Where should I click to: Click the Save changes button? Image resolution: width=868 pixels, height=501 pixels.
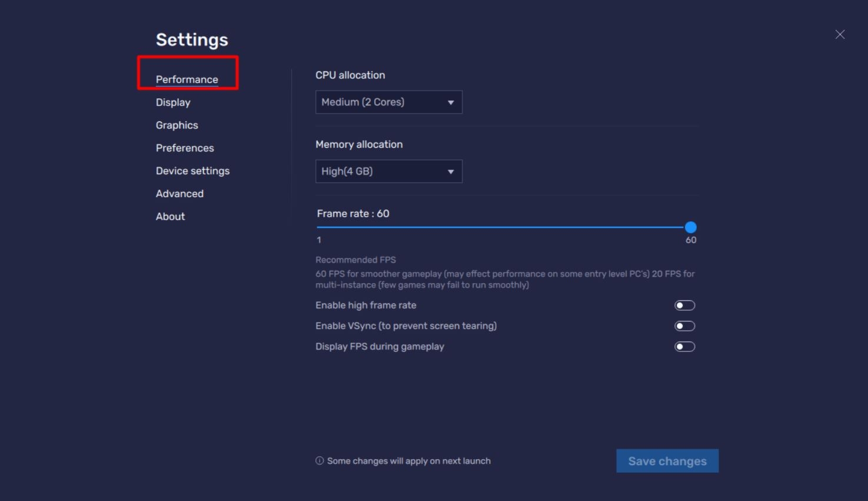click(x=667, y=461)
